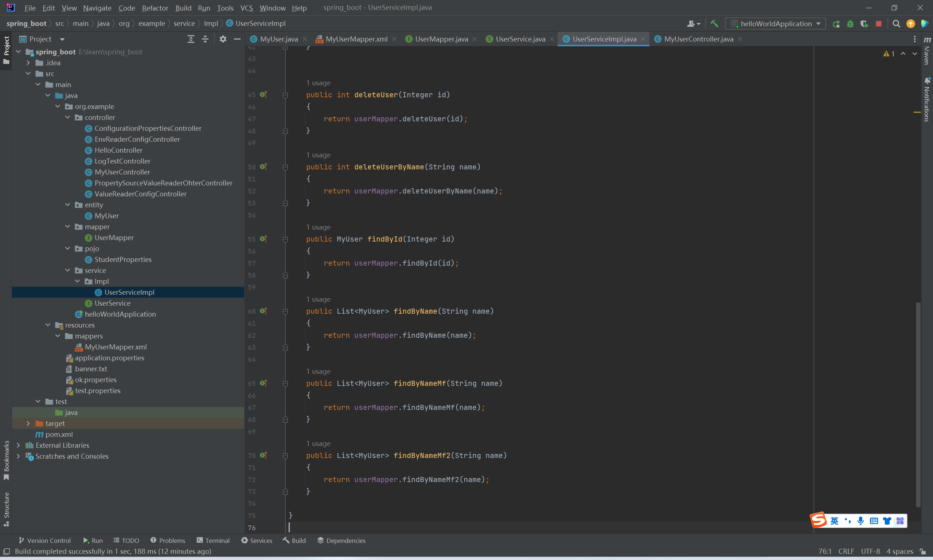The width and height of the screenshot is (933, 560).
Task: Click Collapse All icon in Project panel
Action: pos(205,39)
